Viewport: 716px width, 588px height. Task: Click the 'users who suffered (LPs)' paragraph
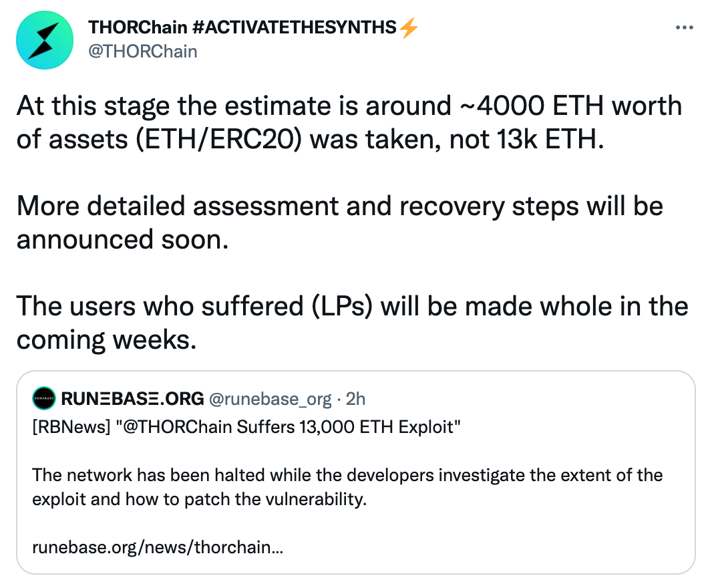352,323
